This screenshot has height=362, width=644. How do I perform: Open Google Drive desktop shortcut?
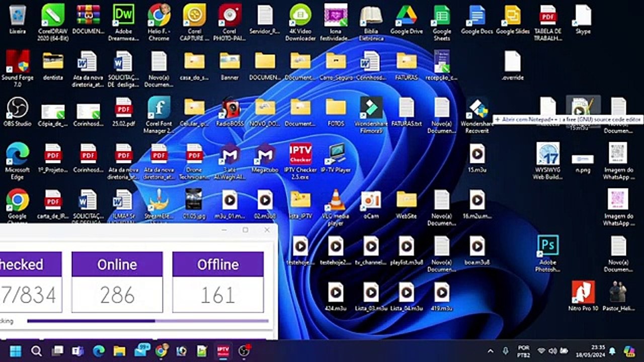pyautogui.click(x=407, y=20)
